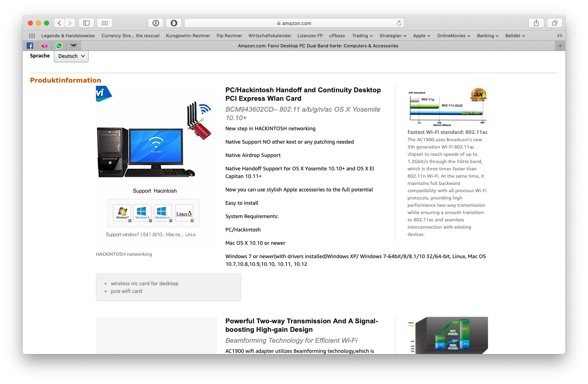Click 'System Requirements:' text

click(252, 216)
